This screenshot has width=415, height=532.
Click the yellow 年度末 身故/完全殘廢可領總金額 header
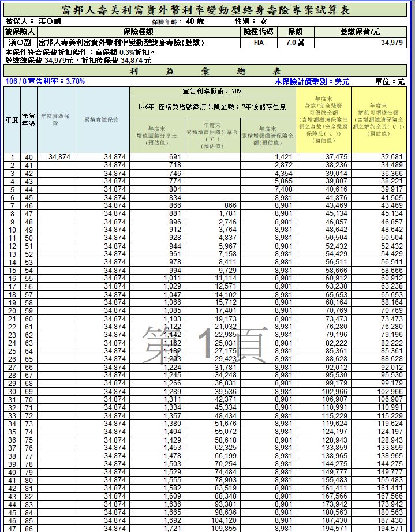pyautogui.click(x=323, y=120)
